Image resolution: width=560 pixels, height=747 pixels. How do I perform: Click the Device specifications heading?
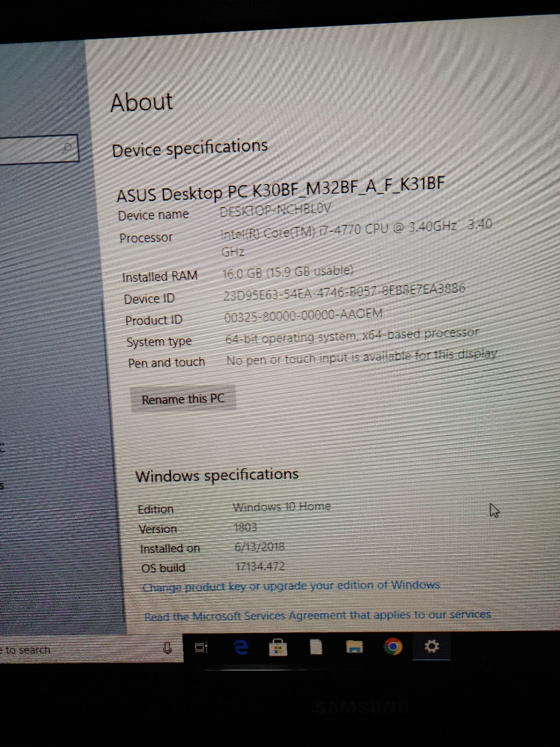pyautogui.click(x=190, y=148)
